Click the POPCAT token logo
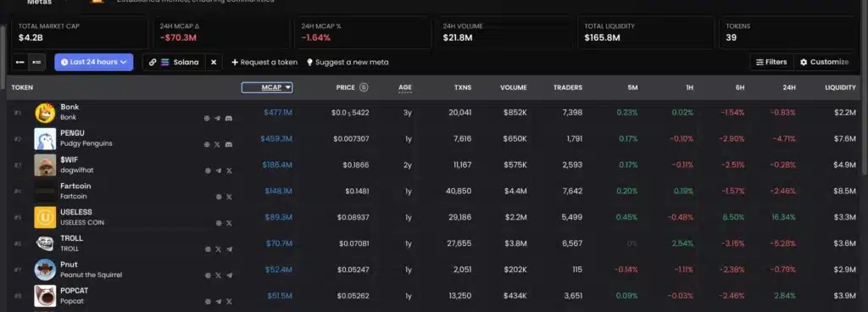This screenshot has width=868, height=312. pyautogui.click(x=46, y=296)
